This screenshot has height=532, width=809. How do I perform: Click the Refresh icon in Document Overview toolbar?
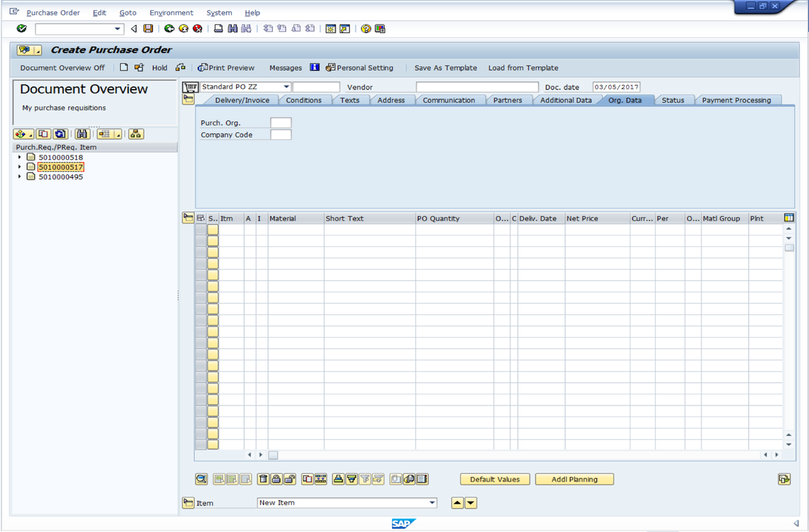[60, 134]
